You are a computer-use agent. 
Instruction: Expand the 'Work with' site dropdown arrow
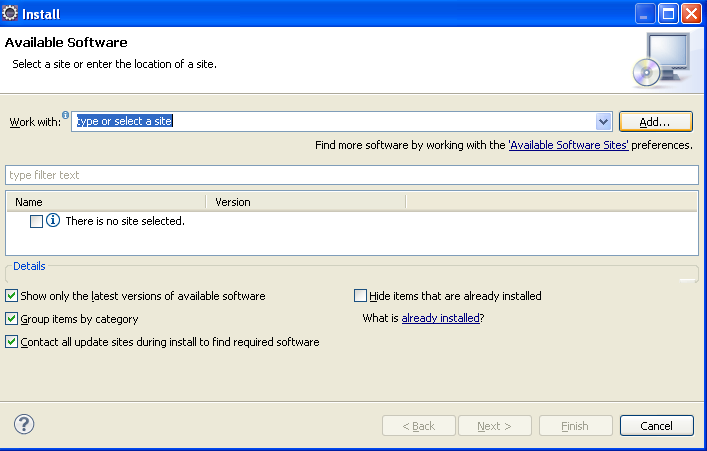point(603,121)
